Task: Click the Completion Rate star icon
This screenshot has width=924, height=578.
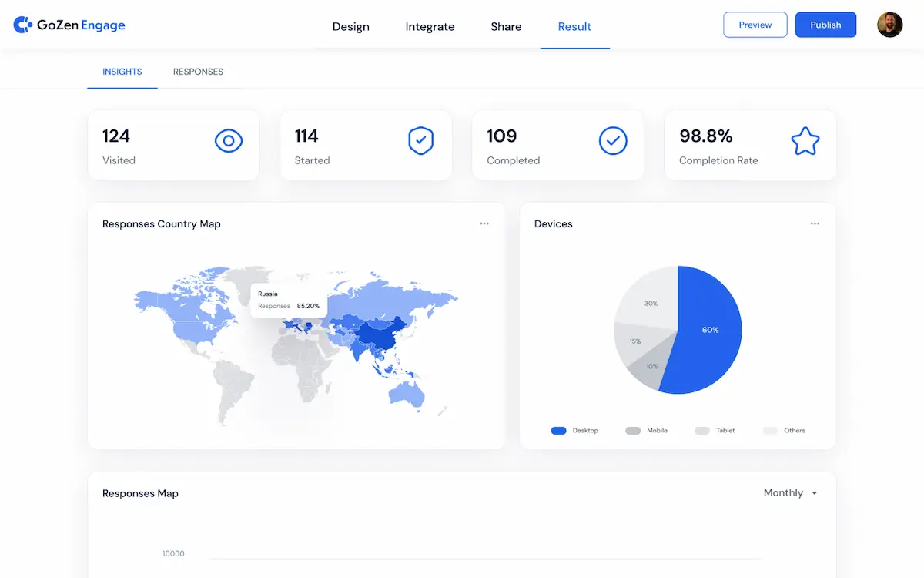Action: 805,141
